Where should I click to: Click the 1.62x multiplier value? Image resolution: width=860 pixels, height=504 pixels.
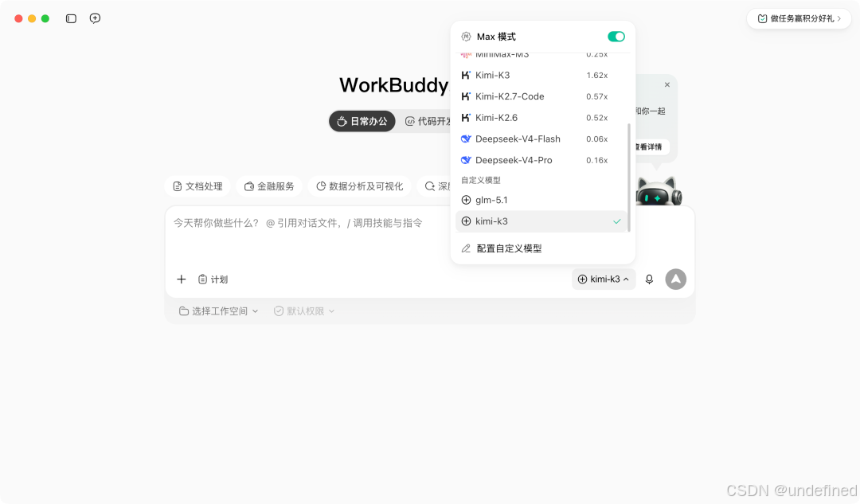coord(596,75)
